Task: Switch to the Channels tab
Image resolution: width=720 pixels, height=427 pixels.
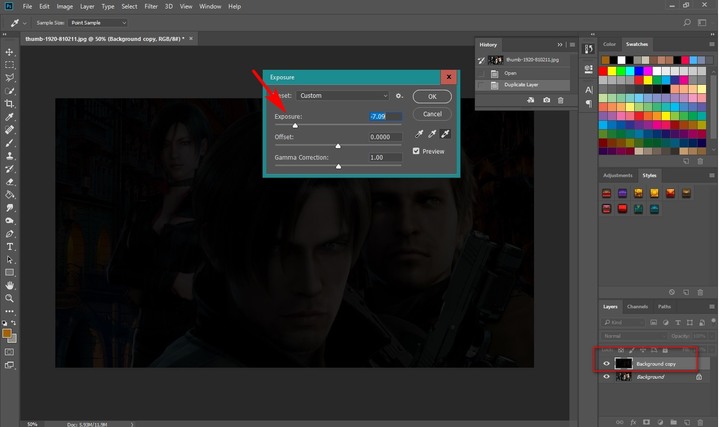Action: 637,306
